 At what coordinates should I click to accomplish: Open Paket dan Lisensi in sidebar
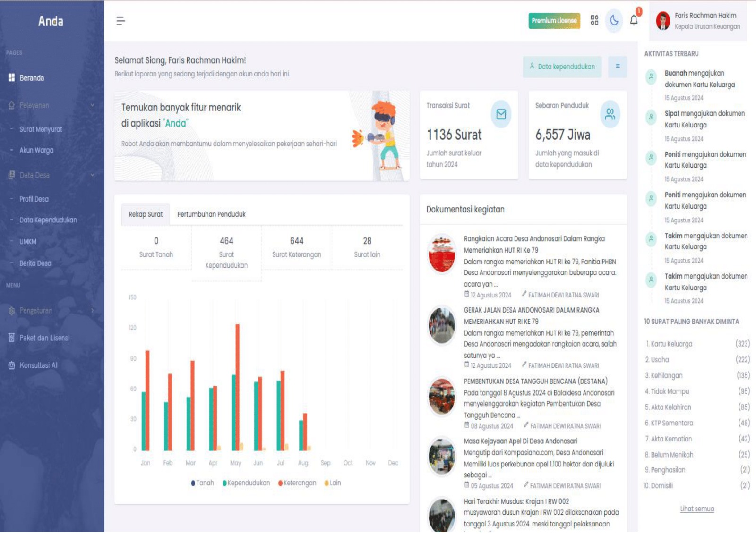(x=44, y=338)
